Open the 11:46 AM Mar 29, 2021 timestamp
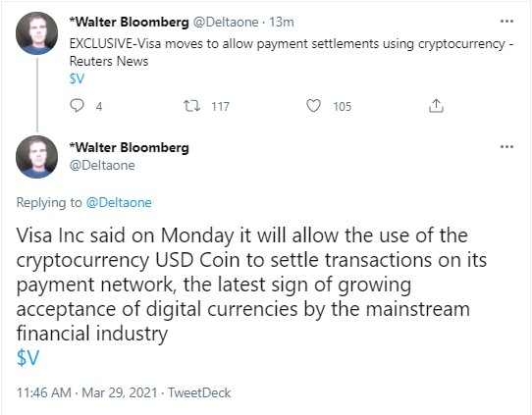Screen dimensions: 532x415 pyautogui.click(x=86, y=392)
